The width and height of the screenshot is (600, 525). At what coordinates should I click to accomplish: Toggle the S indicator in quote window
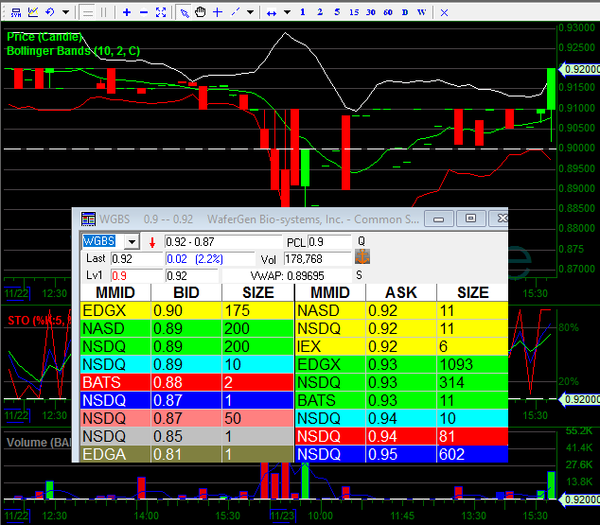click(x=360, y=274)
